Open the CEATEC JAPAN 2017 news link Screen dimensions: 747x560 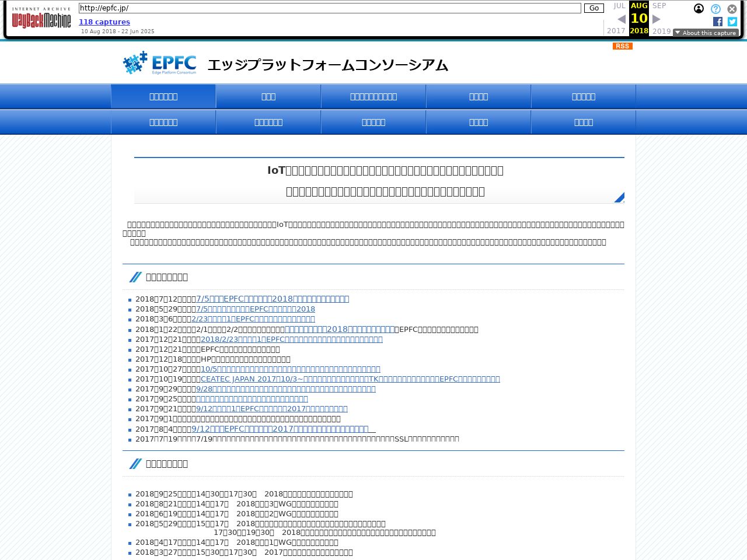pos(350,379)
